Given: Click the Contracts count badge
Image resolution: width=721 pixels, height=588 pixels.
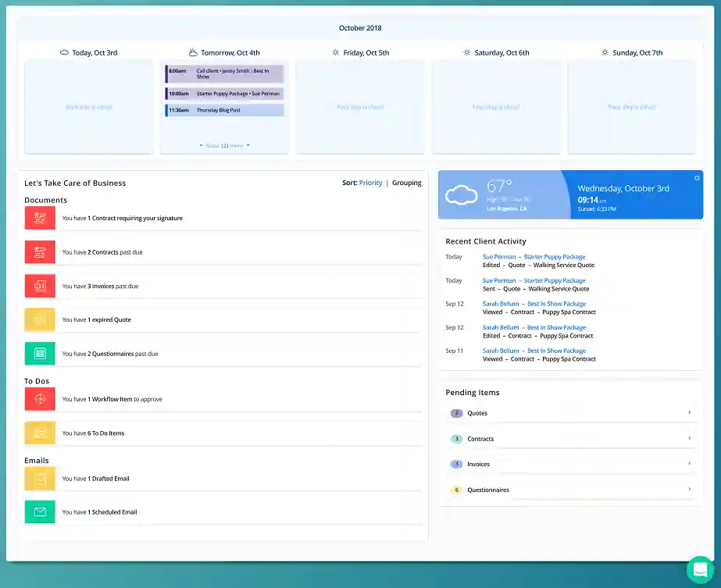Looking at the screenshot, I should pos(457,439).
